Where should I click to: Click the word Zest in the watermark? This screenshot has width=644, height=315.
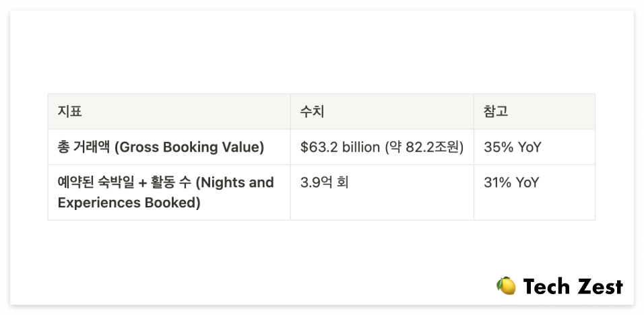point(600,286)
